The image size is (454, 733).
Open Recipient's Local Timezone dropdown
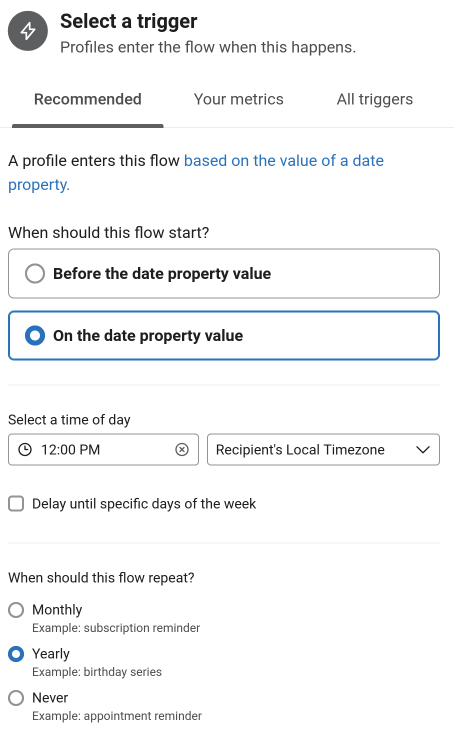(x=323, y=450)
